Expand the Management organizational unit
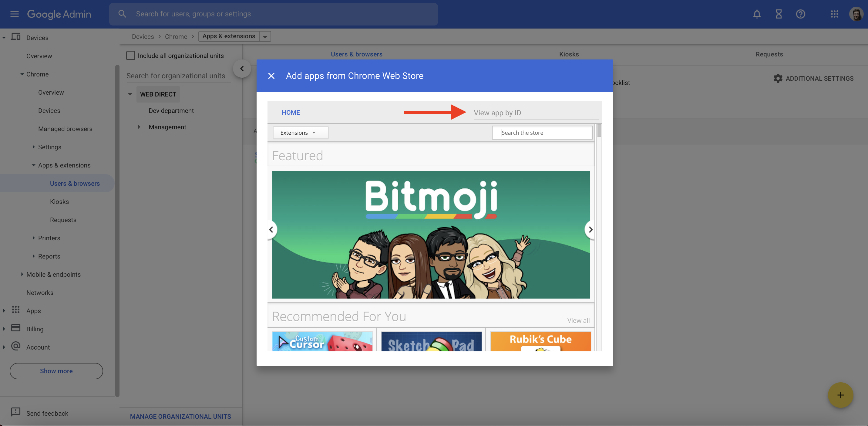868x426 pixels. [139, 127]
